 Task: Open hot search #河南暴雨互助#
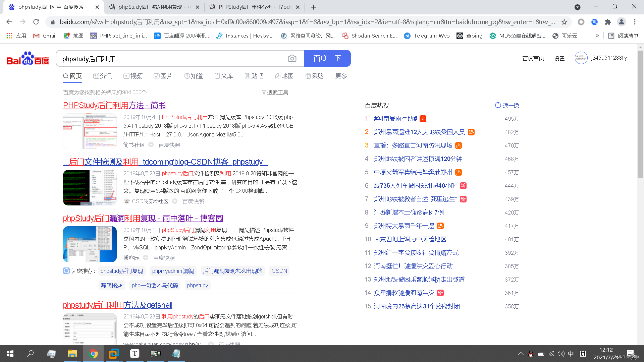pos(395,119)
